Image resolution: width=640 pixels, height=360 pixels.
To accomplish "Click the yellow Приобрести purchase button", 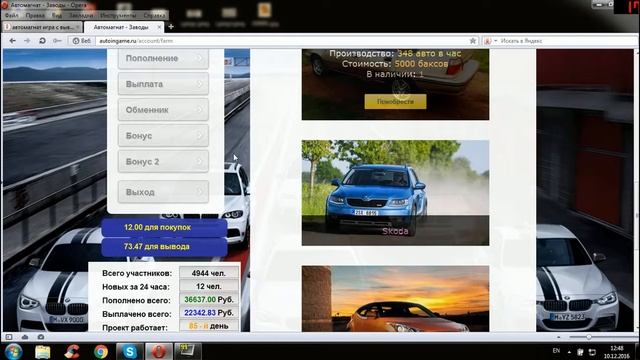I will [395, 102].
